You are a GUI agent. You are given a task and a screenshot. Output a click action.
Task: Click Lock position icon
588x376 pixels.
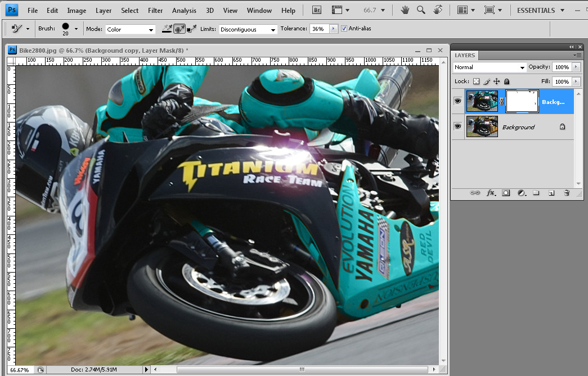coord(496,81)
